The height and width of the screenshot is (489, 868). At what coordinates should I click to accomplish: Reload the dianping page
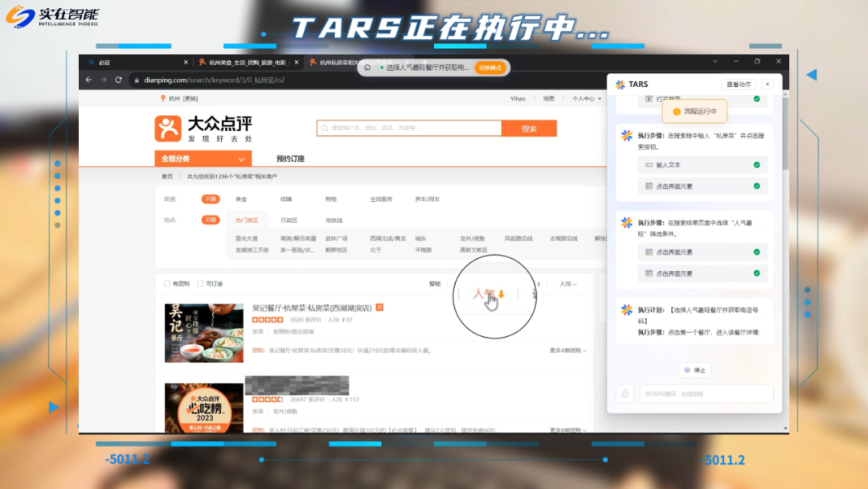click(118, 80)
